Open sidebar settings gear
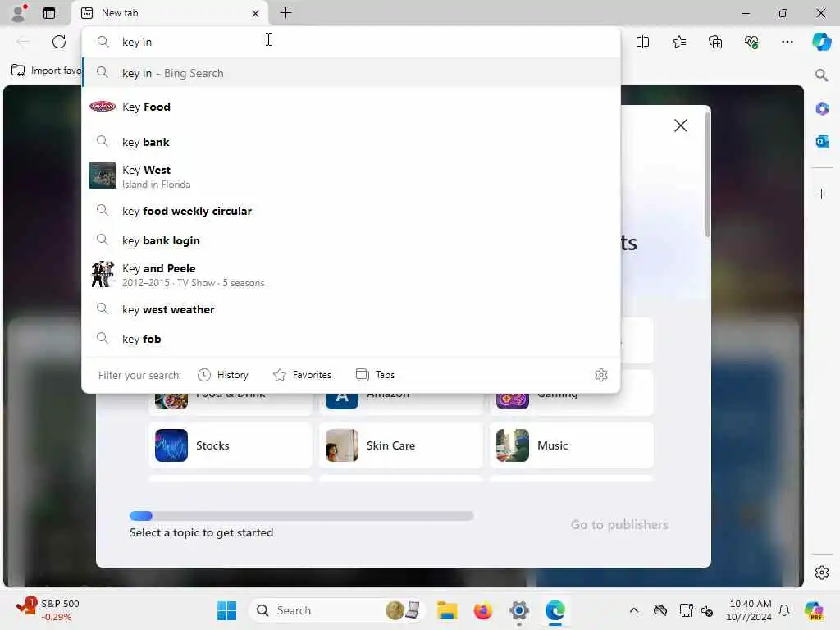Viewport: 840px width, 630px height. pos(822,573)
